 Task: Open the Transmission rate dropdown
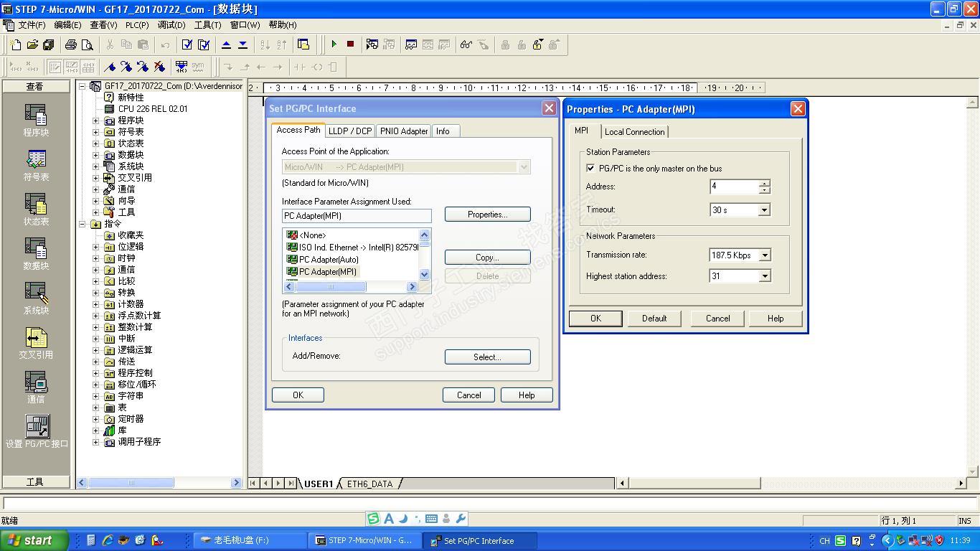point(765,255)
